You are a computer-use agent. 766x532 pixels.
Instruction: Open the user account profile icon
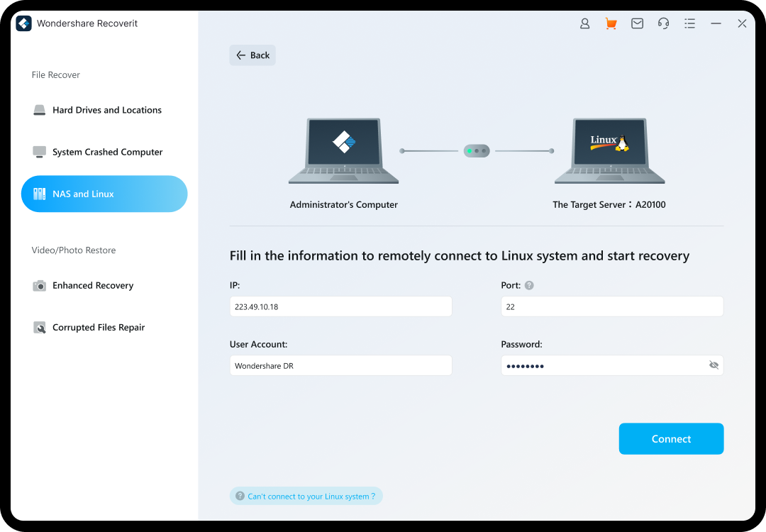click(584, 23)
